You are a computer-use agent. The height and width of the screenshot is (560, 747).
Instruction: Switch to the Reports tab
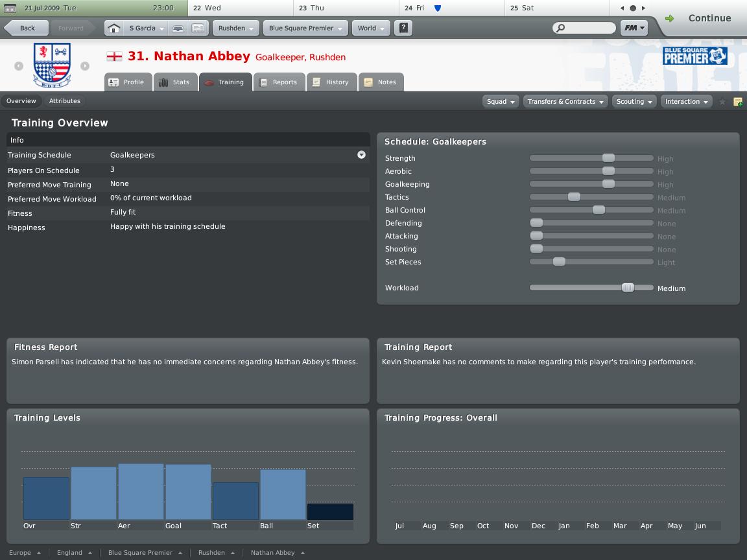pyautogui.click(x=279, y=82)
